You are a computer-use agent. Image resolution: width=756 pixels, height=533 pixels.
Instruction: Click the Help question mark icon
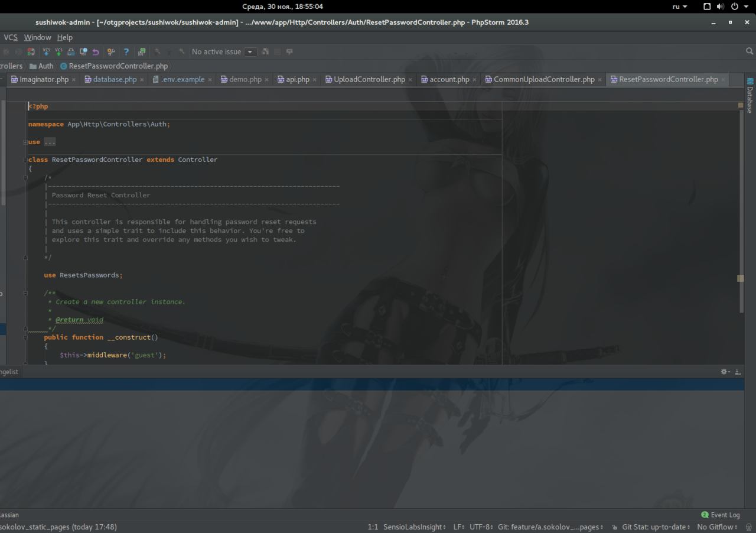126,52
